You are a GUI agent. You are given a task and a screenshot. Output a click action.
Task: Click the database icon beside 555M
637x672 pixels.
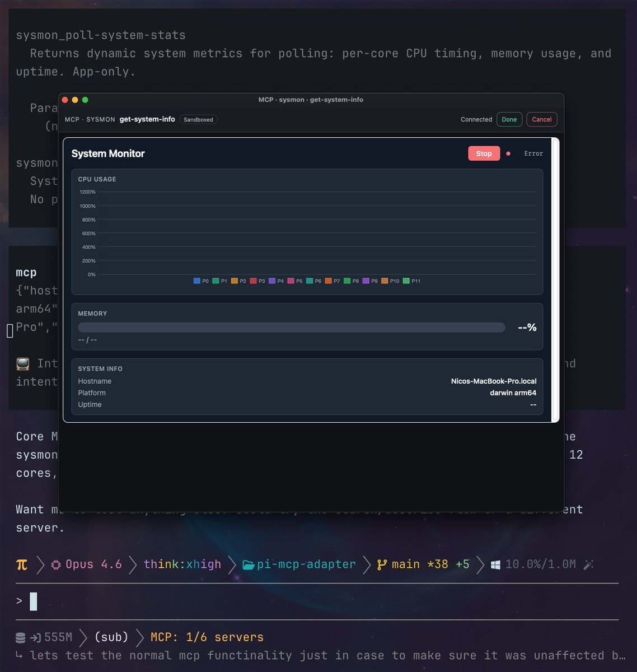tap(20, 637)
